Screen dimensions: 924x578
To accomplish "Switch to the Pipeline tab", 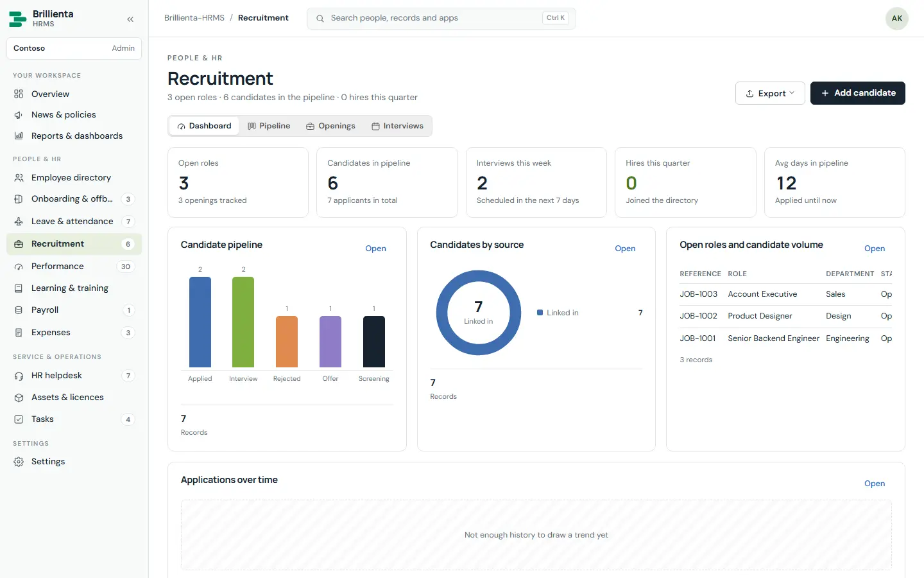I will 269,126.
